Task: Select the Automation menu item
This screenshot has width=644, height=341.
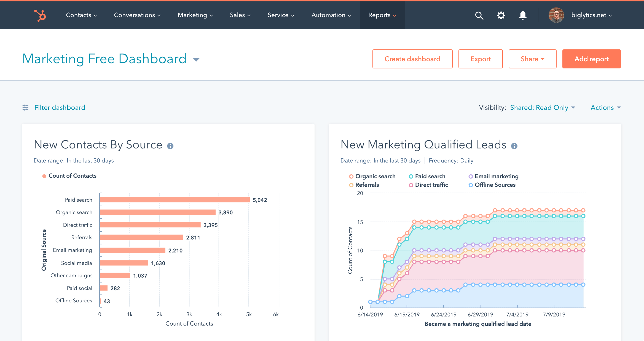Action: tap(331, 15)
